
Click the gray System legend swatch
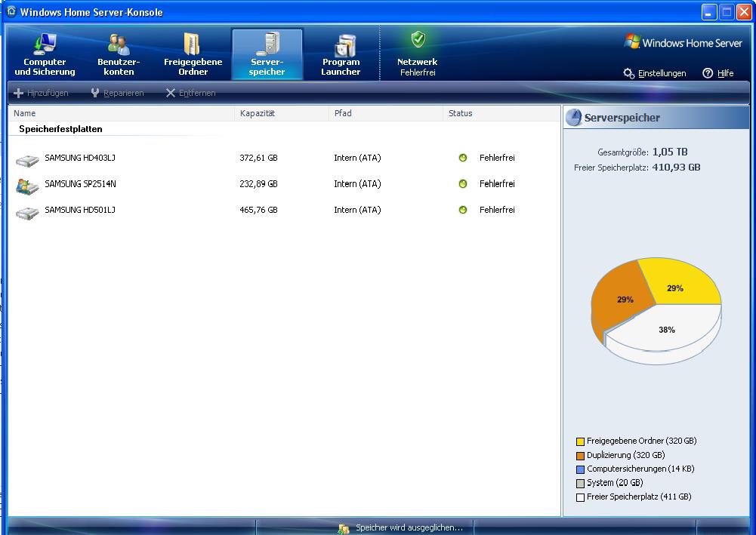point(580,484)
